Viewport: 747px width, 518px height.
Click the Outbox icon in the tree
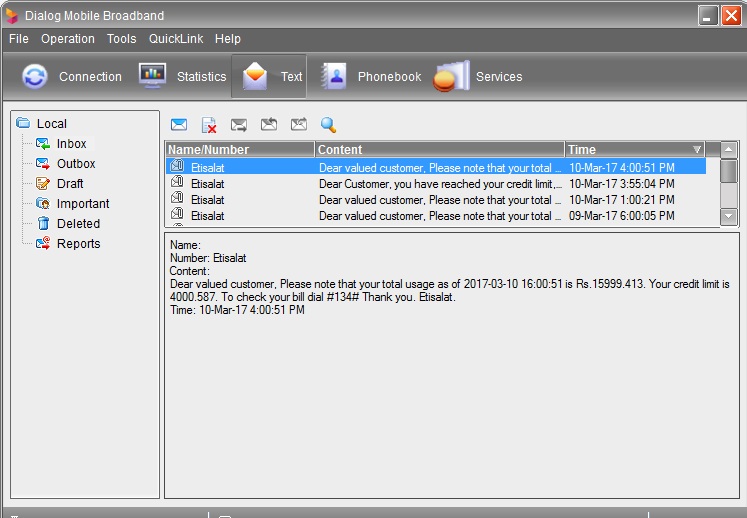43,163
